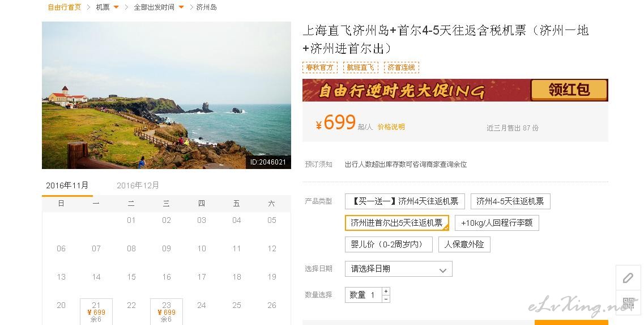Click the QR code icon
644x325 pixels.
(628, 303)
